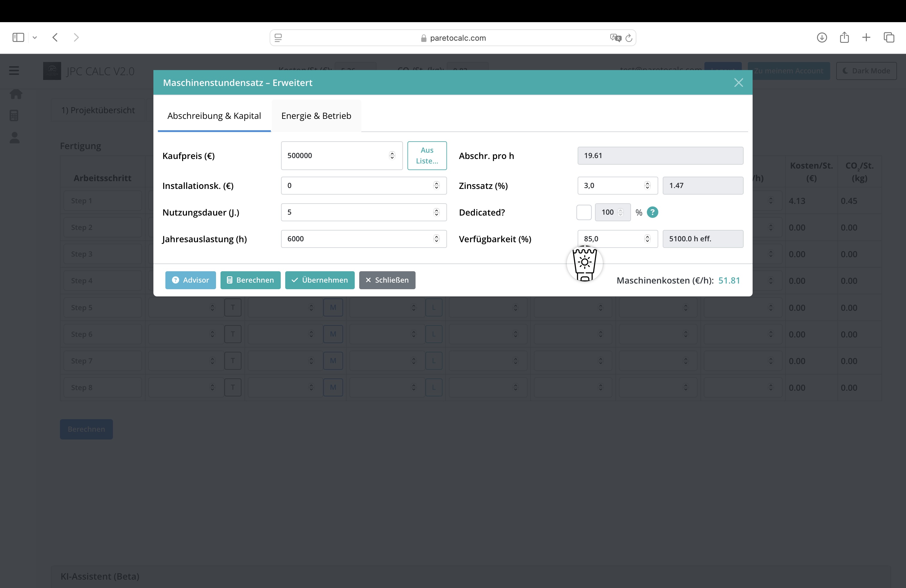Adjust the Zinssatz stepper arrows
The height and width of the screenshot is (588, 906).
tap(647, 186)
